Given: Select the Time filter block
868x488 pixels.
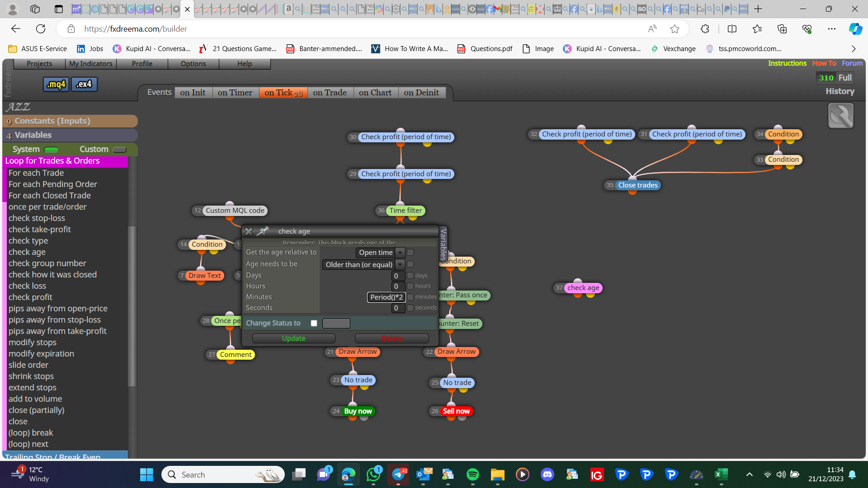Looking at the screenshot, I should 406,211.
